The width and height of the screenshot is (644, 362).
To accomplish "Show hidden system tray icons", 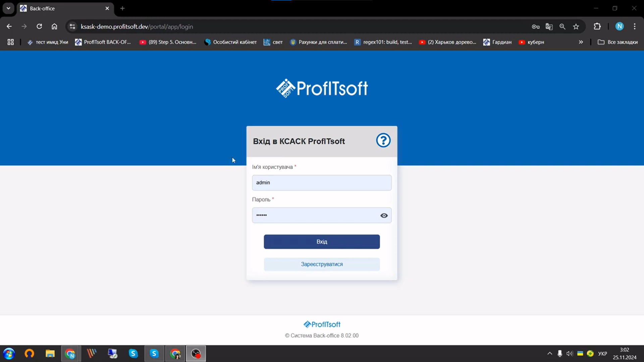I will pos(550,354).
